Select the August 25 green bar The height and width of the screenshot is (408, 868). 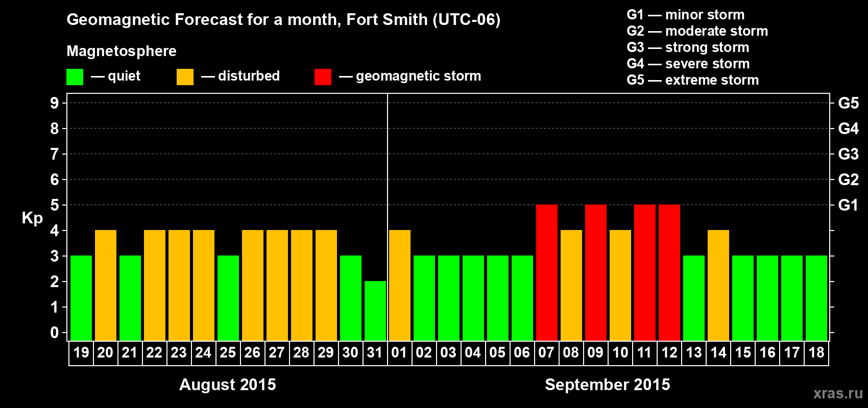(228, 298)
